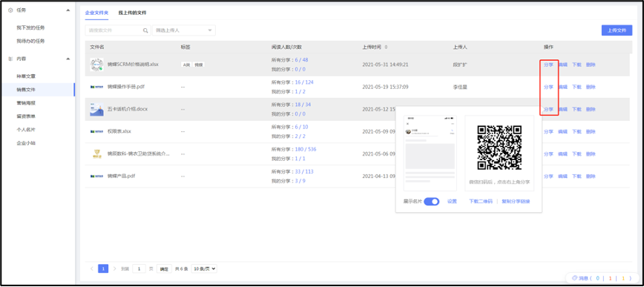Open 我待办的任务 in sidebar
Screen dimensions: 644x287
pos(30,41)
